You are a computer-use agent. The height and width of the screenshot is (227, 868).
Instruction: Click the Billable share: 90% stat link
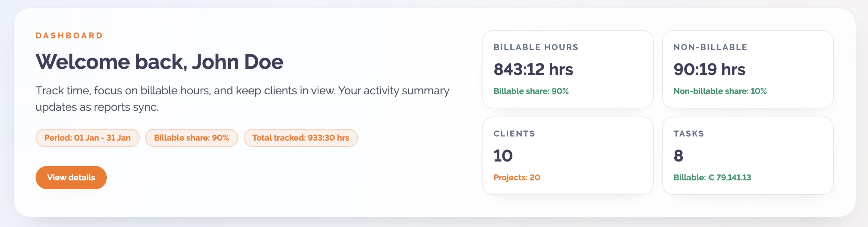[x=531, y=91]
